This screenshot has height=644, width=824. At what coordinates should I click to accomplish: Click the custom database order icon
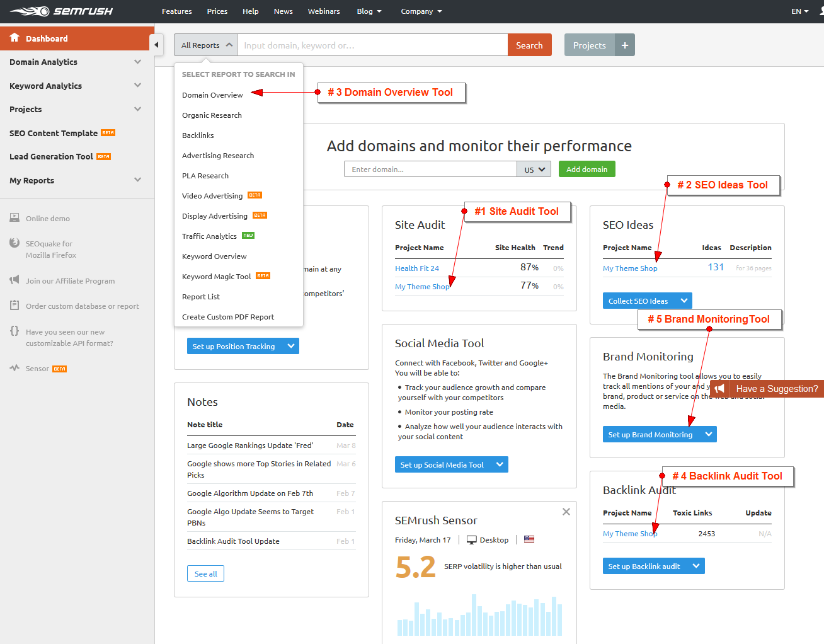14,306
